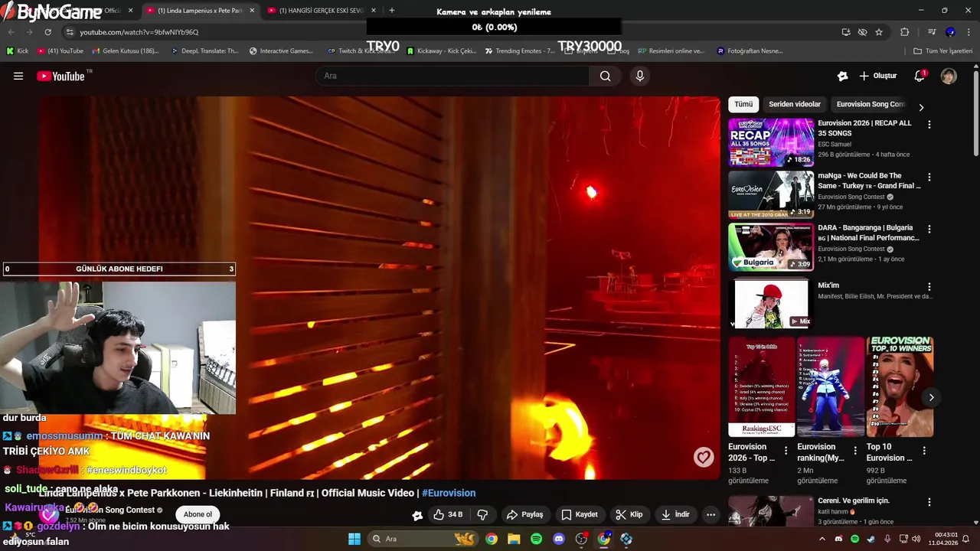The width and height of the screenshot is (980, 551).
Task: Show next filter chips with the arrow
Action: coord(921,107)
